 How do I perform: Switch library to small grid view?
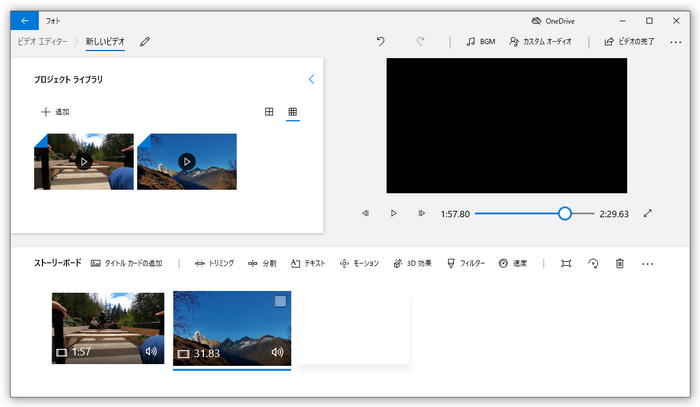click(x=292, y=112)
